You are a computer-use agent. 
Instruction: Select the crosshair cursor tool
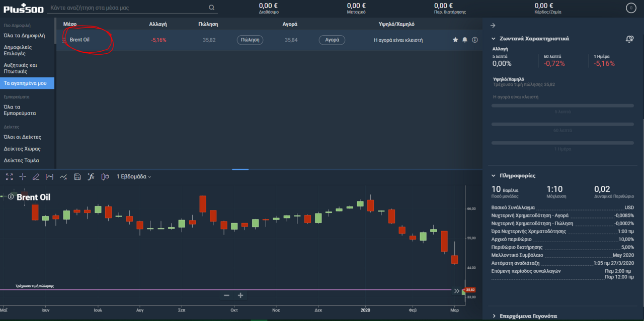tap(23, 177)
